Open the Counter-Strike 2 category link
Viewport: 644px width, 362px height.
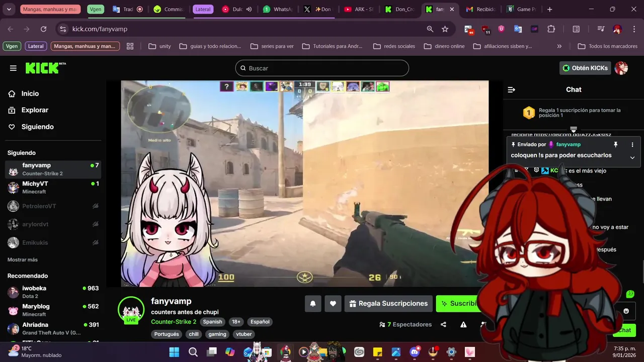coord(174,322)
